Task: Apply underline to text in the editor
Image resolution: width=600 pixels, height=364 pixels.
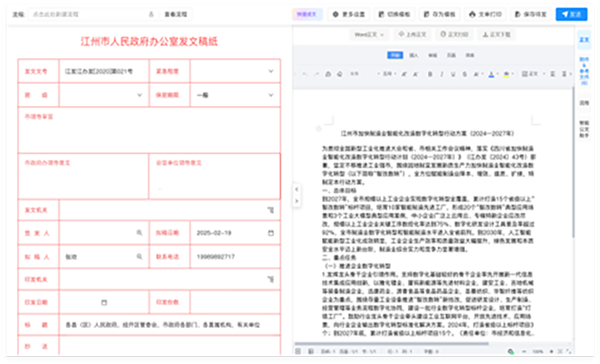Action: tap(453, 74)
